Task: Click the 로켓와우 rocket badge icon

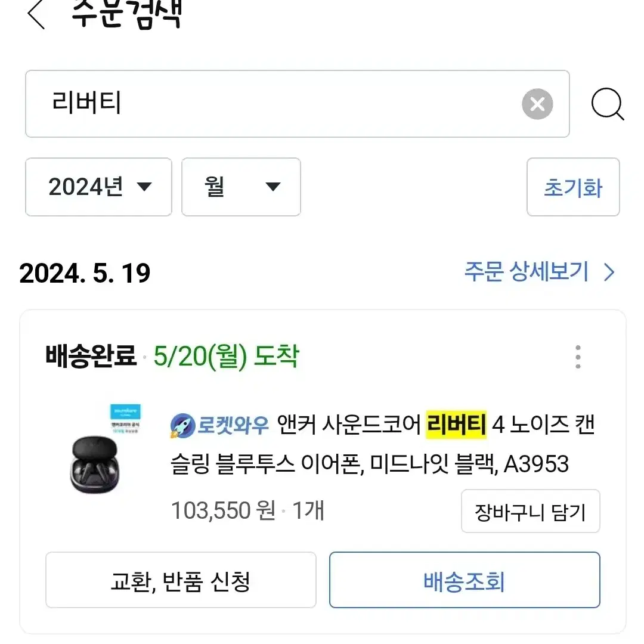Action: (x=182, y=425)
